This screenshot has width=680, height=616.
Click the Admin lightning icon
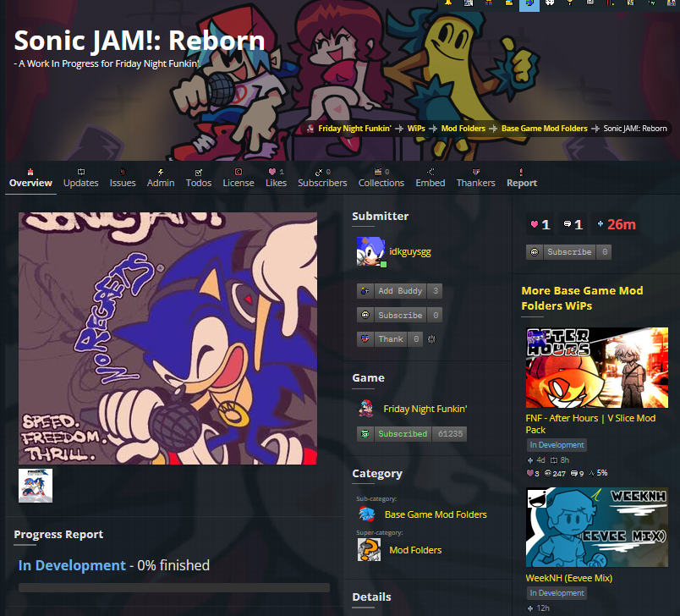[x=161, y=172]
